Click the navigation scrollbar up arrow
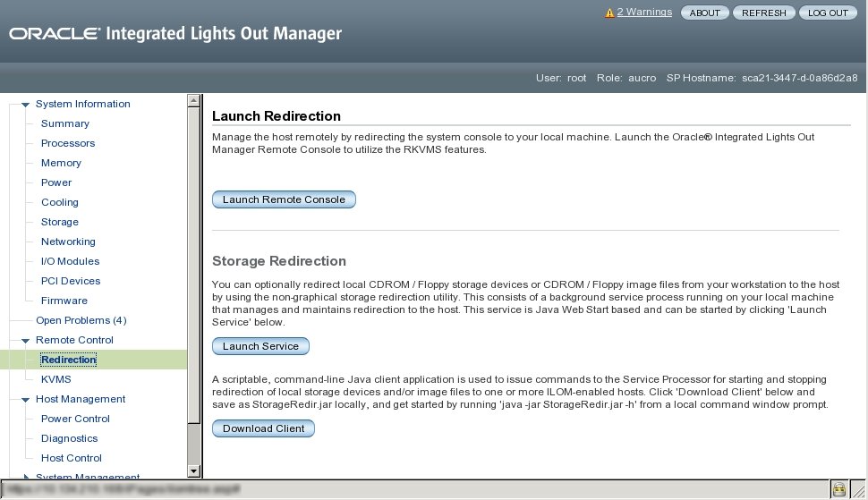Viewport: 868px width, 500px height. [193, 101]
